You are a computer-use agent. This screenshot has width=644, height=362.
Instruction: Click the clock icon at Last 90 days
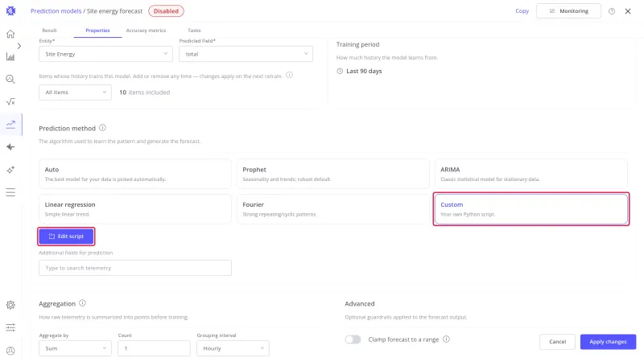[x=340, y=71]
